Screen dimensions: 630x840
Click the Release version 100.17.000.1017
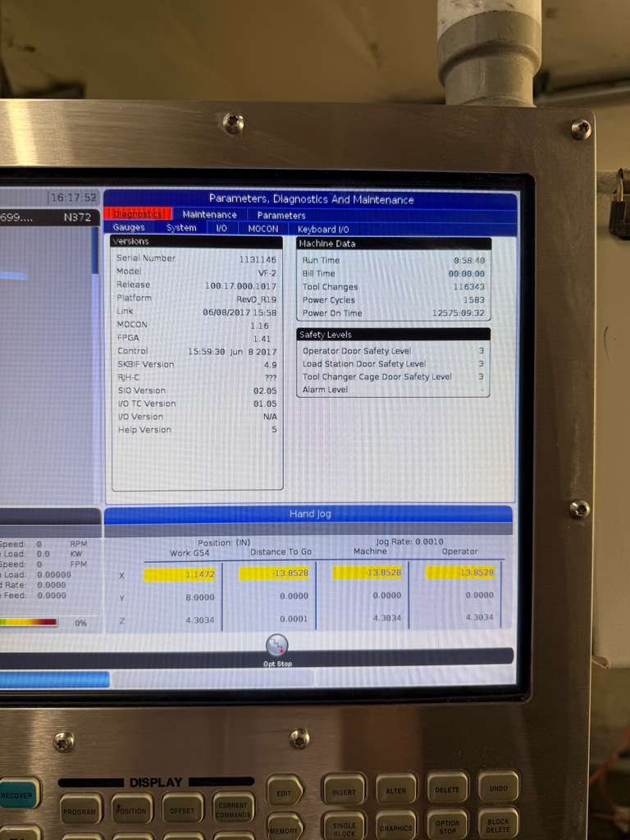pos(240,286)
